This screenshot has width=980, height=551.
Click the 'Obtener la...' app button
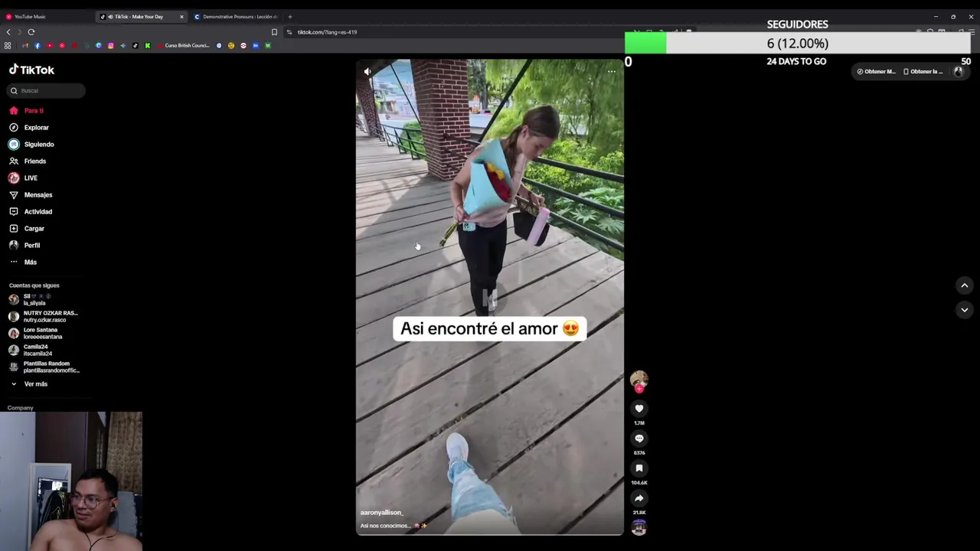pos(923,71)
